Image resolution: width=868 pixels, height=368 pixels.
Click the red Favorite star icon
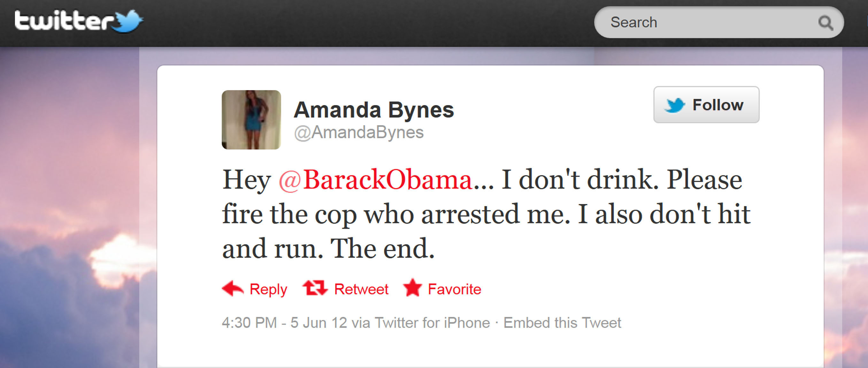tap(413, 288)
